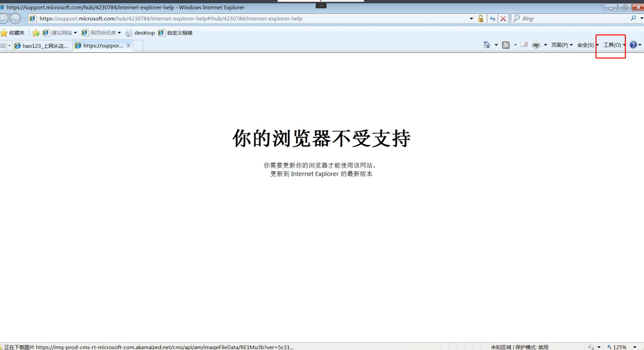Open the tab list dropdown arrow

(9, 46)
